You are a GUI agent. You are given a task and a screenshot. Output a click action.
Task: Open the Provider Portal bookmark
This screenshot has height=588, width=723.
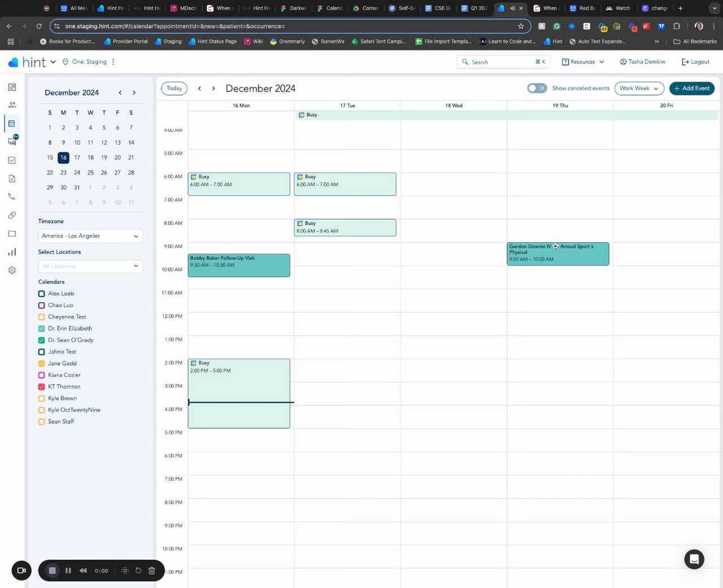pyautogui.click(x=125, y=41)
